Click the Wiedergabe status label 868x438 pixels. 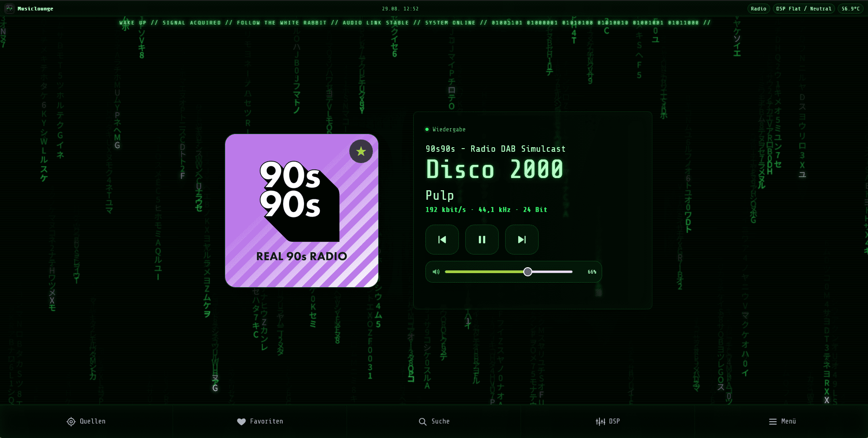tap(449, 130)
